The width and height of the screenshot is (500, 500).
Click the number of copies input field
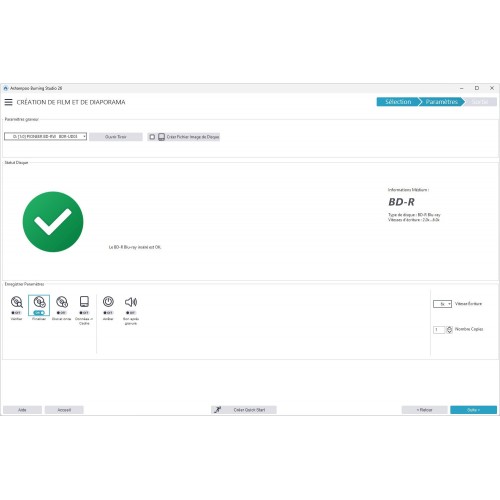(x=439, y=330)
